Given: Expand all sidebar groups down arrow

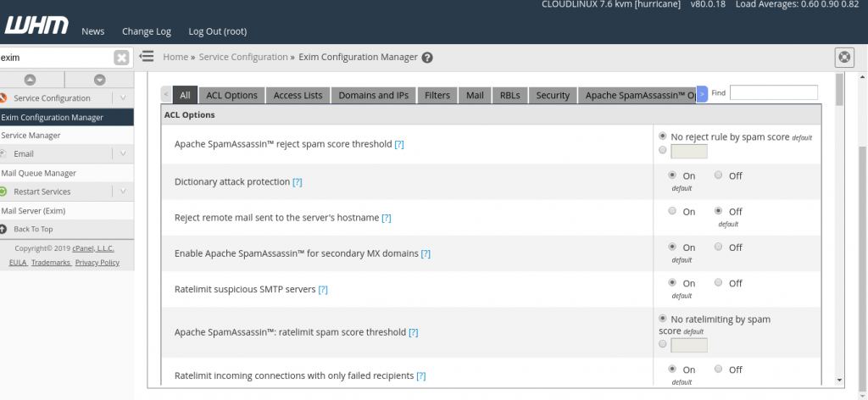Looking at the screenshot, I should coord(100,80).
